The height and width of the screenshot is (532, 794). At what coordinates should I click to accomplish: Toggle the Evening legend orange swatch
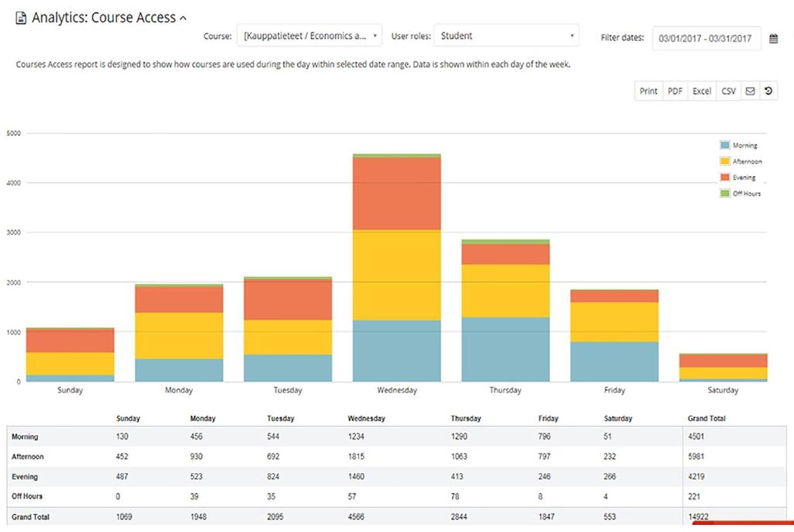pyautogui.click(x=725, y=178)
